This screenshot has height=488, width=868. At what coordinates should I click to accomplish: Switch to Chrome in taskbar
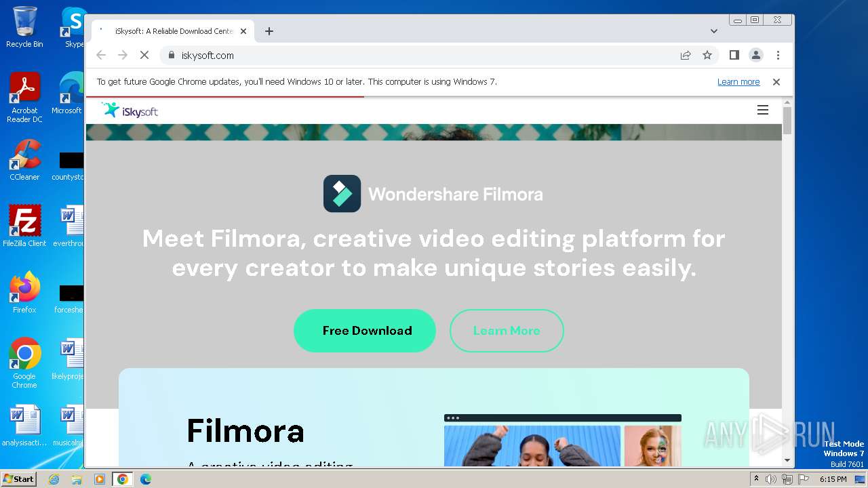click(123, 479)
